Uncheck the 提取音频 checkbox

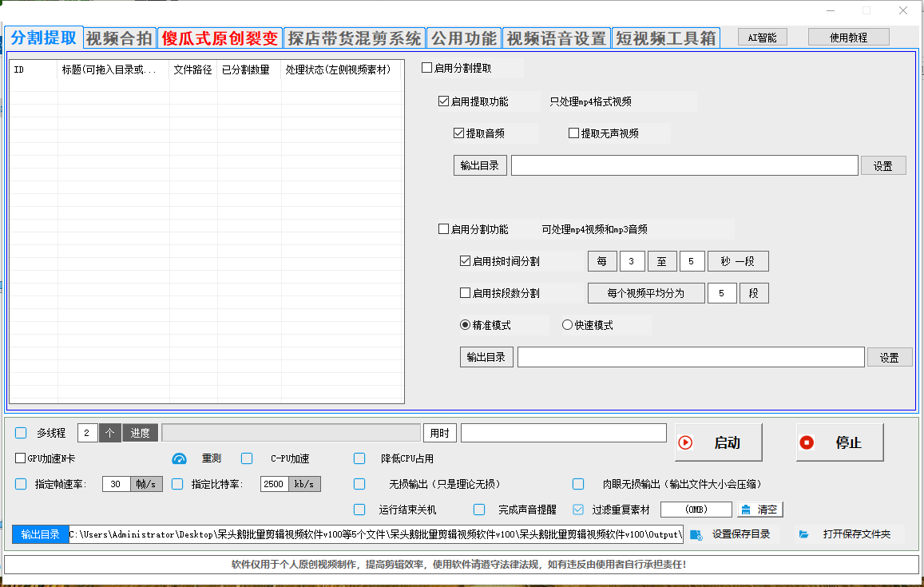(x=459, y=133)
